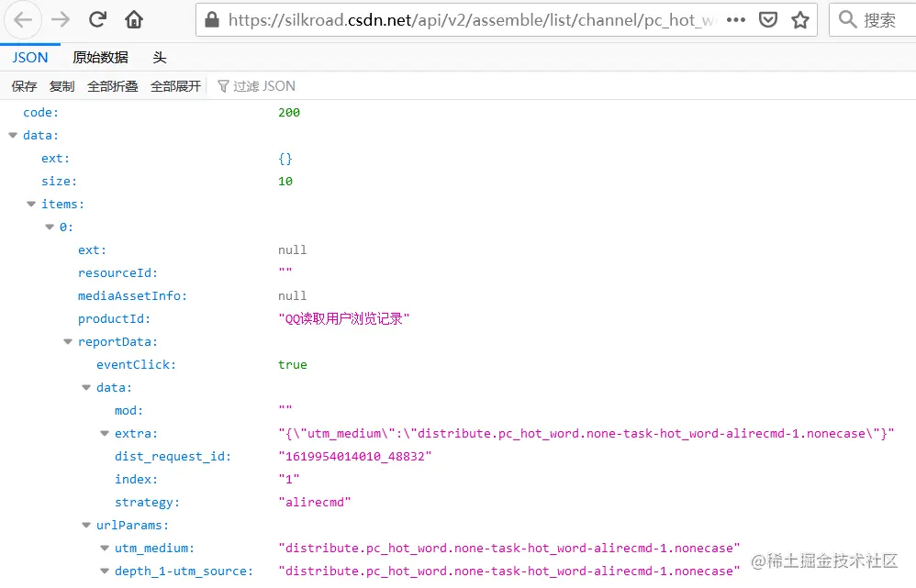Bookmark this page with star icon

(799, 20)
